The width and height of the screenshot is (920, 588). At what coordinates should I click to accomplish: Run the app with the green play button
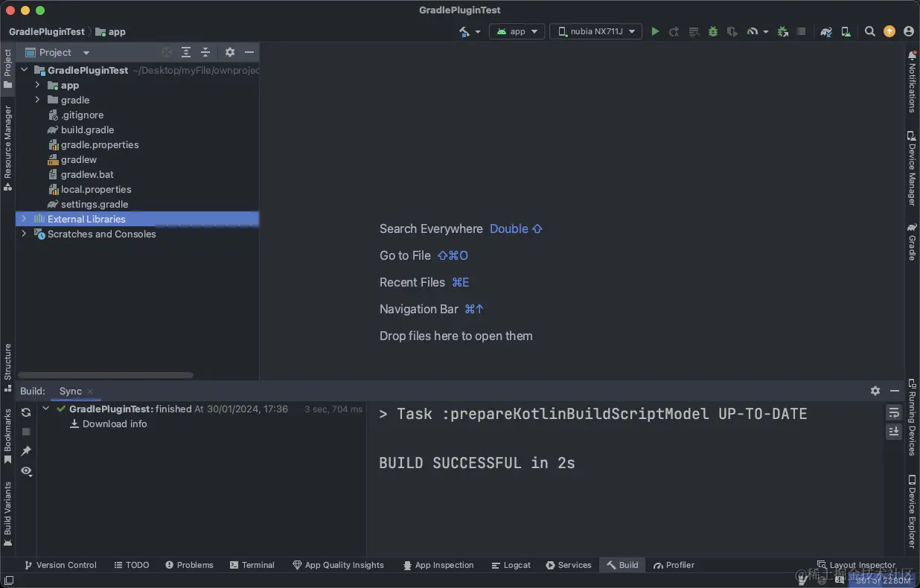tap(655, 31)
